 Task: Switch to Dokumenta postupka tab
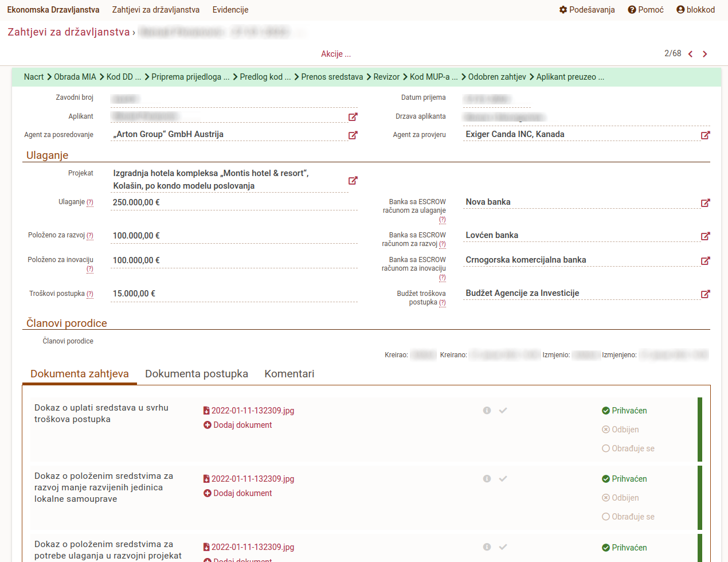coord(197,374)
